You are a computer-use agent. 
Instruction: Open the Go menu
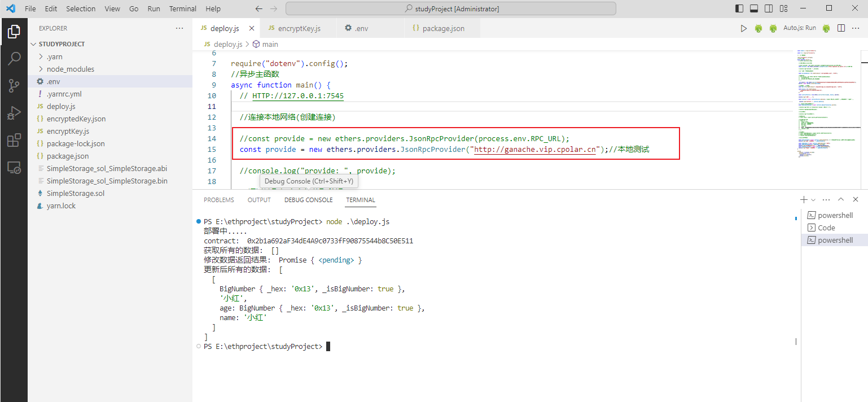tap(134, 8)
